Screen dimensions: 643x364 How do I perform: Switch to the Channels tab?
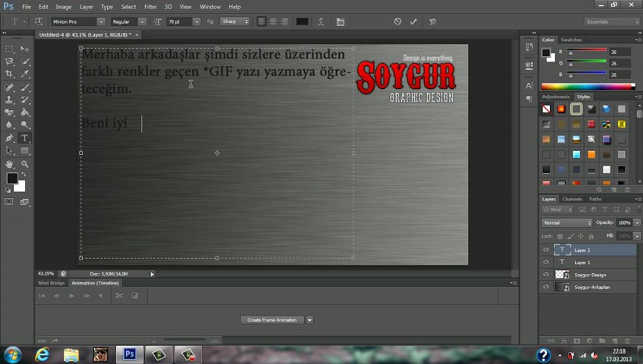[572, 199]
